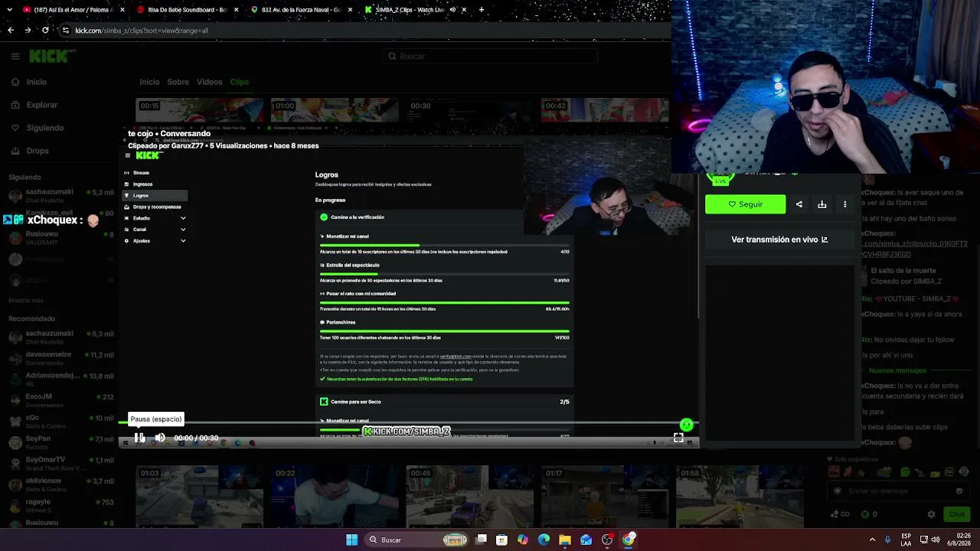This screenshot has width=980, height=551.
Task: Open the clip more-options menu
Action: [x=845, y=204]
